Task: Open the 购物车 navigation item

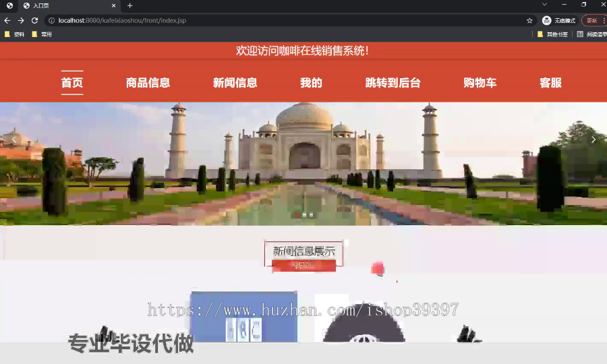Action: click(x=480, y=83)
